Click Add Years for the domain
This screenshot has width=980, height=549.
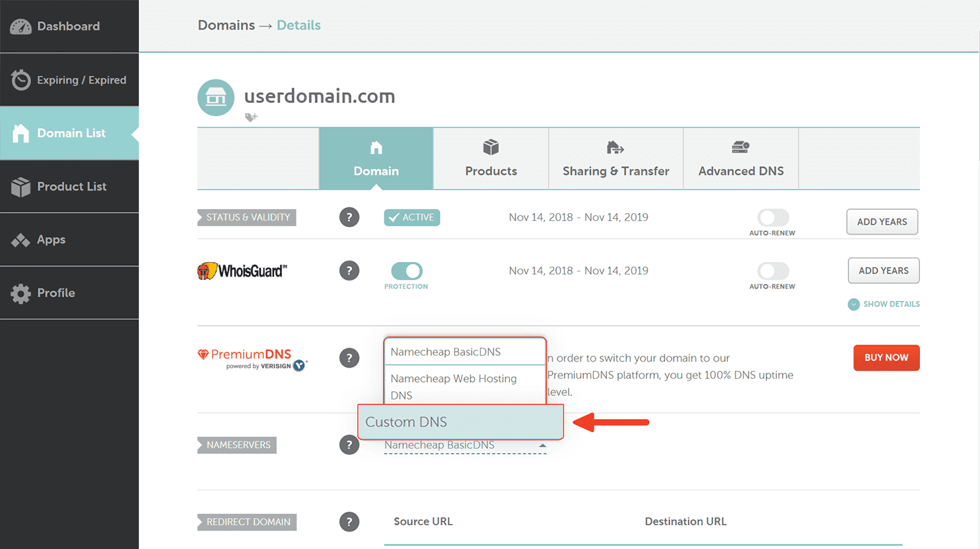point(882,222)
